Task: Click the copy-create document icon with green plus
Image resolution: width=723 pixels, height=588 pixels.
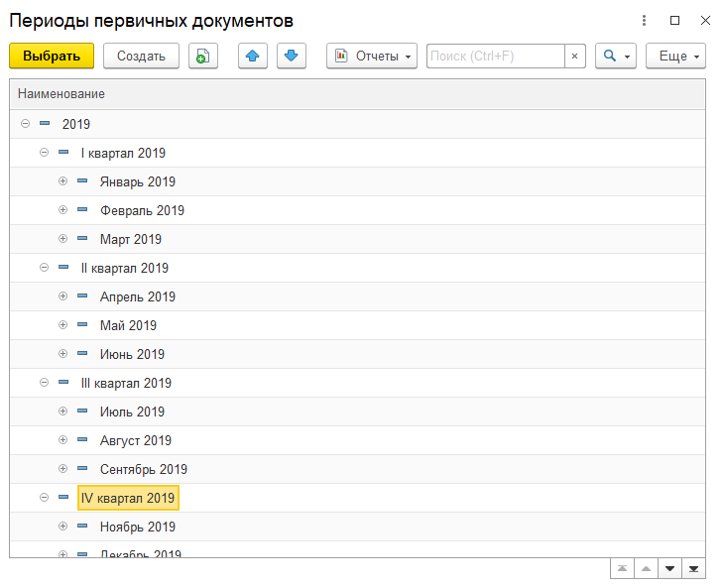Action: (202, 57)
